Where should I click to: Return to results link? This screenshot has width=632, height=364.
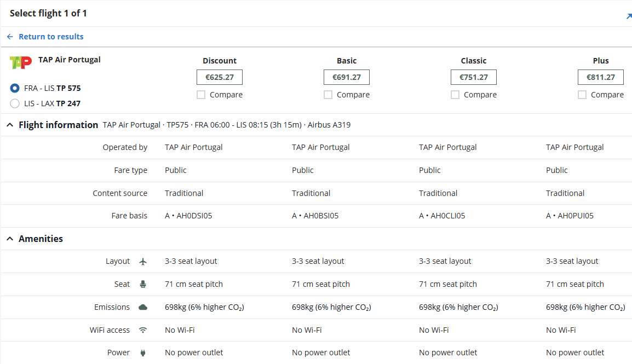[x=45, y=37]
